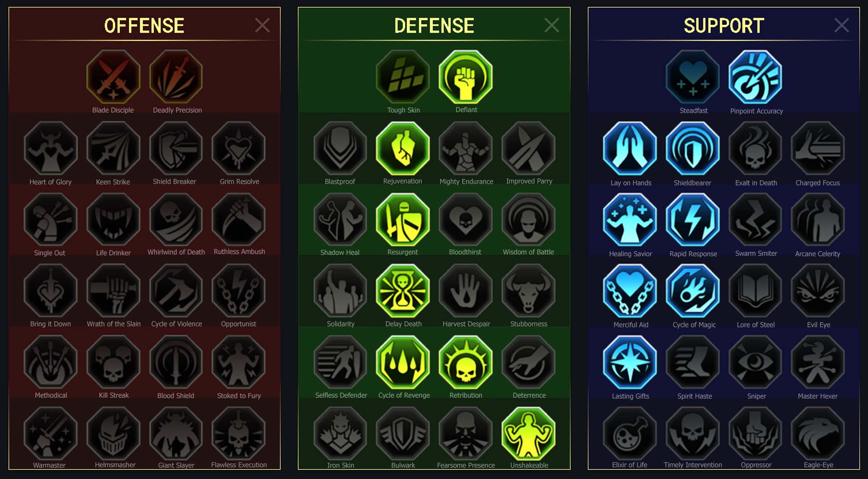Select the Tough Skin mastery
The image size is (868, 479).
[x=403, y=77]
